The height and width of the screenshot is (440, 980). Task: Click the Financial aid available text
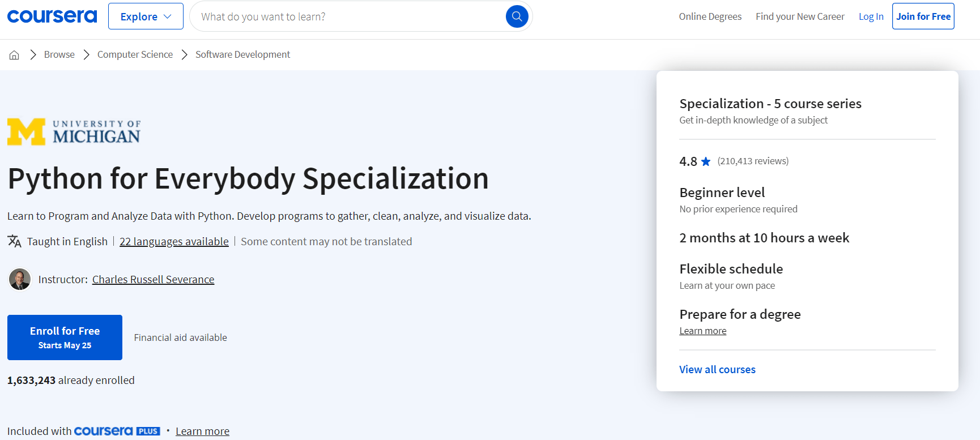point(181,338)
